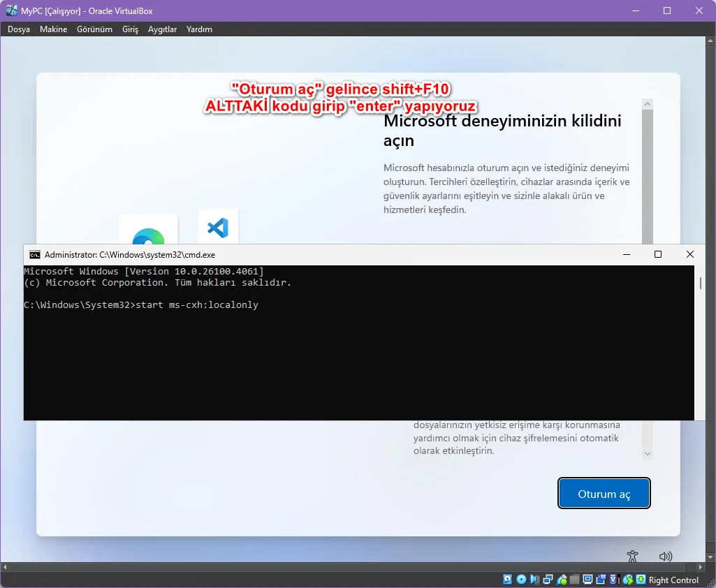
Task: Open the Giriş menu
Action: [x=130, y=29]
